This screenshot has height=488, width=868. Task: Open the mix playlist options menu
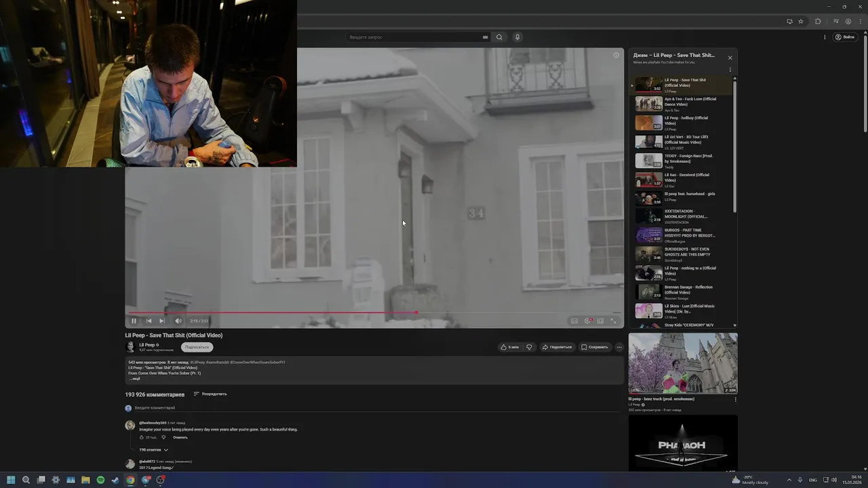coord(730,70)
